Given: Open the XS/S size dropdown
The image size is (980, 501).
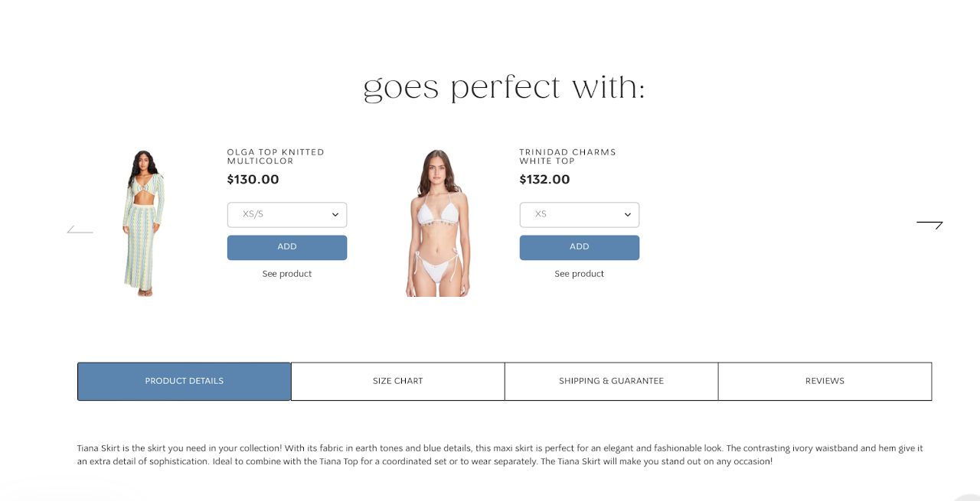Looking at the screenshot, I should click(287, 215).
